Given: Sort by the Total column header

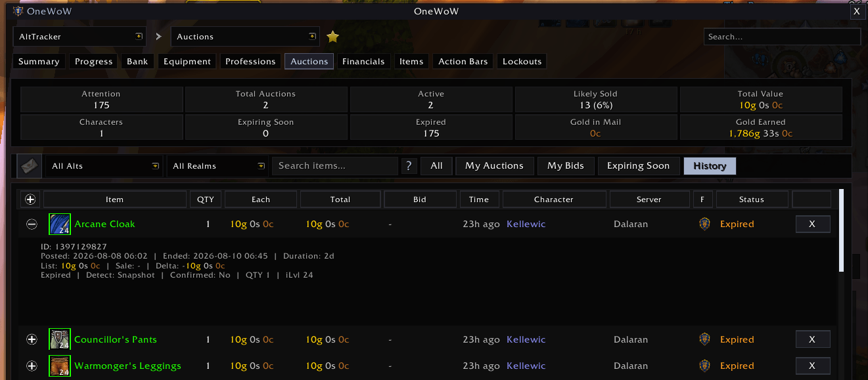Looking at the screenshot, I should [340, 200].
